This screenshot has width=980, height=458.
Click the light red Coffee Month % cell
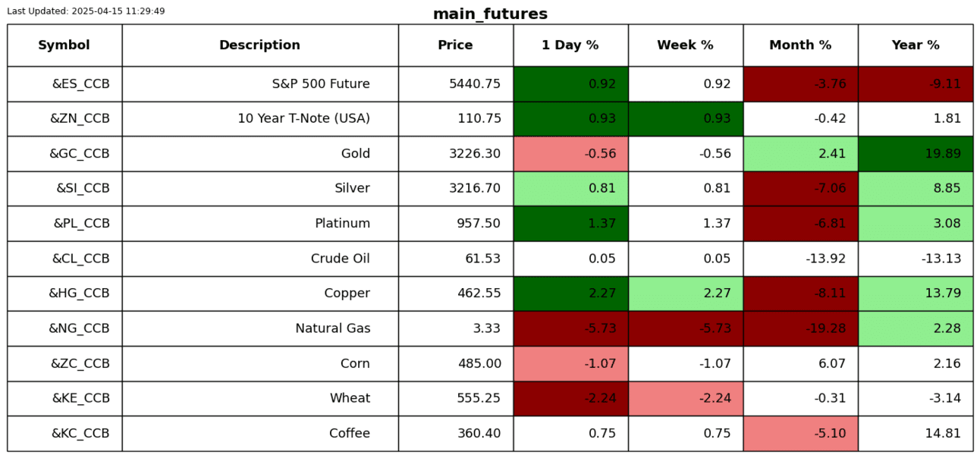(800, 434)
